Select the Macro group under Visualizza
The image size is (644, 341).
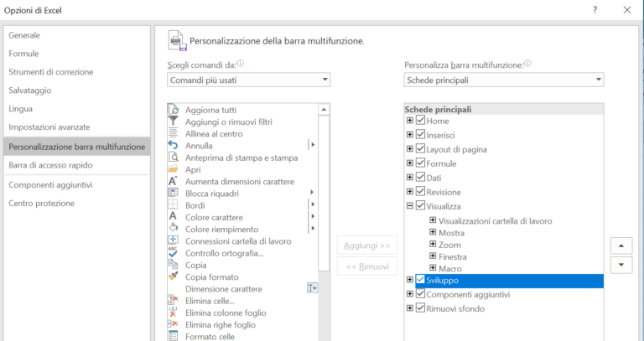point(450,269)
